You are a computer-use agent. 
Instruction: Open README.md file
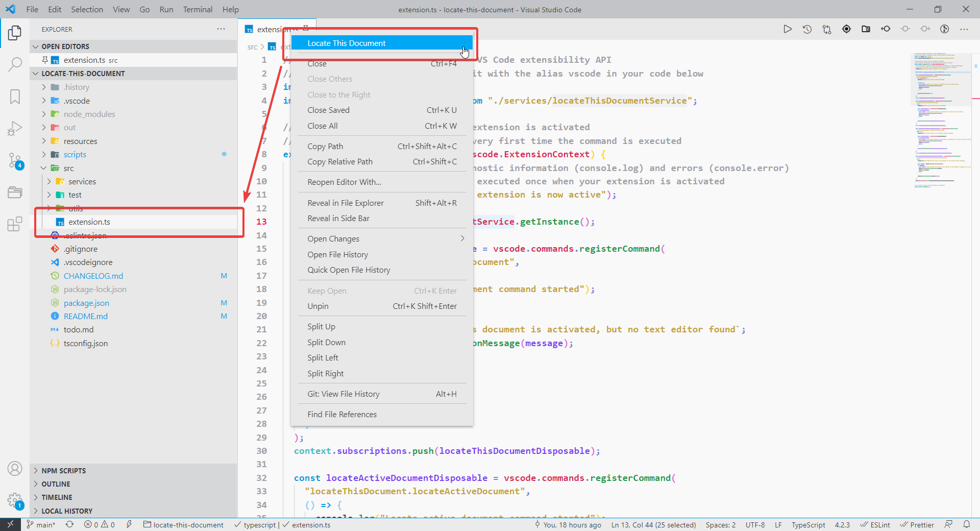[x=134, y=316]
